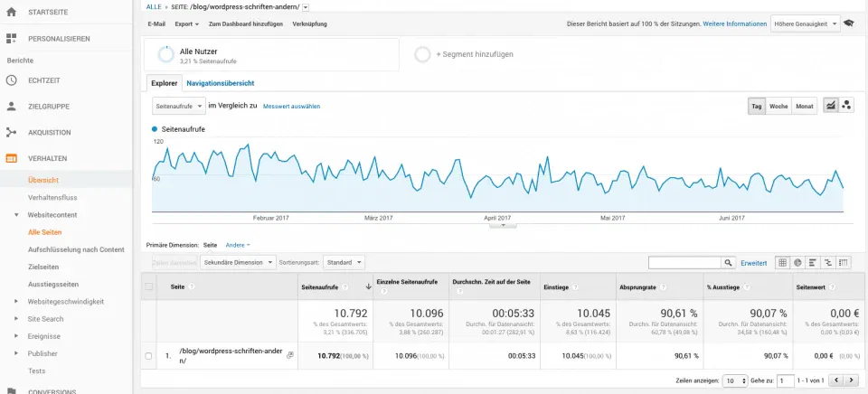Viewport: 868px width, 394px height.
Task: Click the Personalisieren dashboard icon
Action: pos(11,39)
